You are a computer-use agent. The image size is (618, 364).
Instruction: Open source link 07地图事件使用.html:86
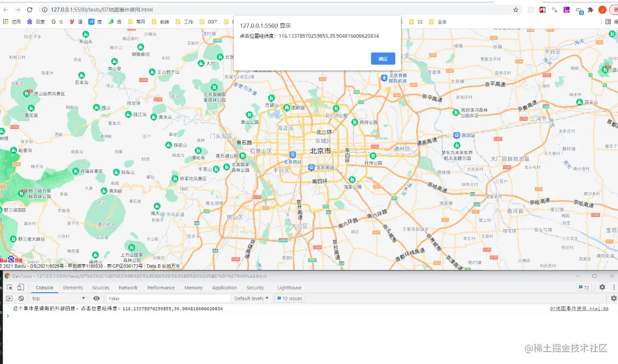579,308
